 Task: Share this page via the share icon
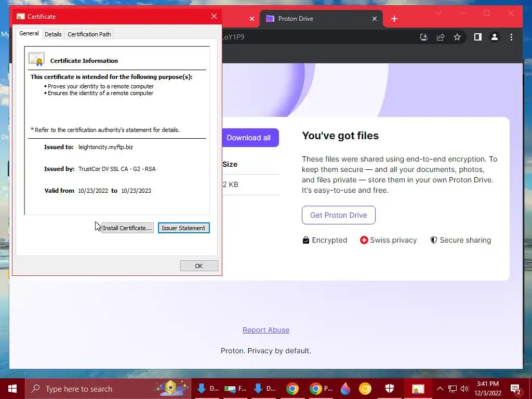(441, 37)
